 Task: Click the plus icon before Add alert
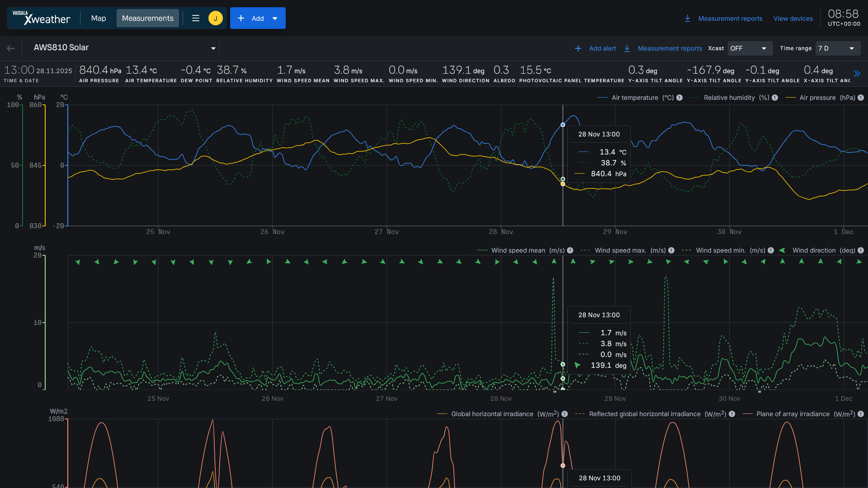click(x=578, y=48)
